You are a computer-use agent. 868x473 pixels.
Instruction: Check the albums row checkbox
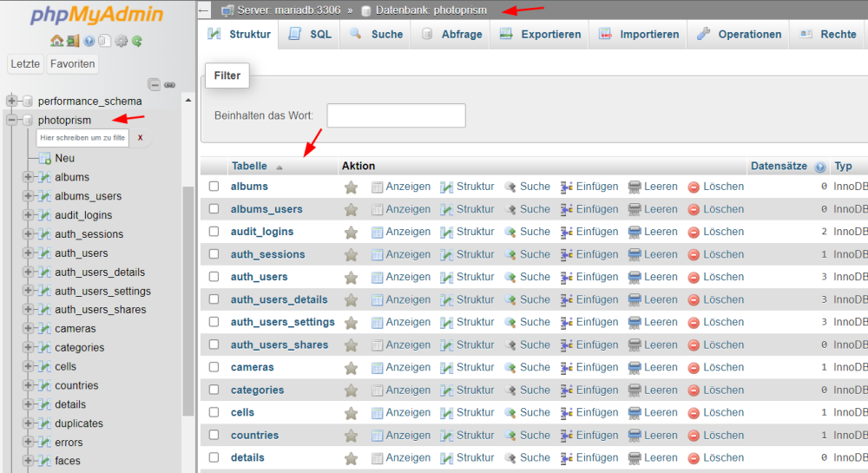(214, 187)
